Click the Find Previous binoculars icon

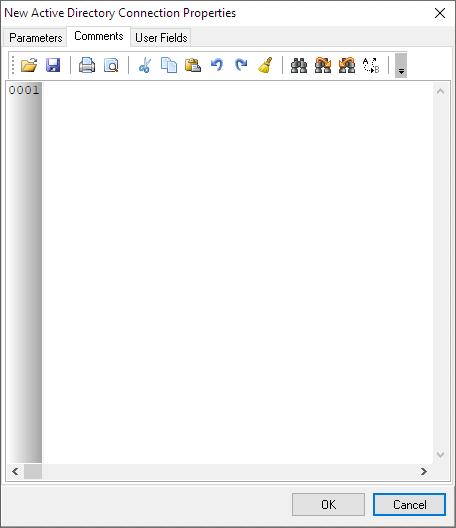pyautogui.click(x=347, y=65)
